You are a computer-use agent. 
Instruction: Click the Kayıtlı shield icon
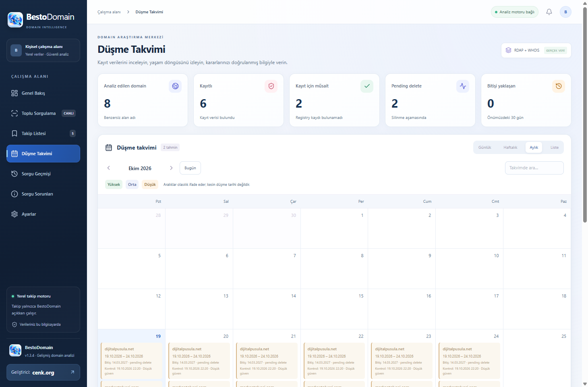271,86
